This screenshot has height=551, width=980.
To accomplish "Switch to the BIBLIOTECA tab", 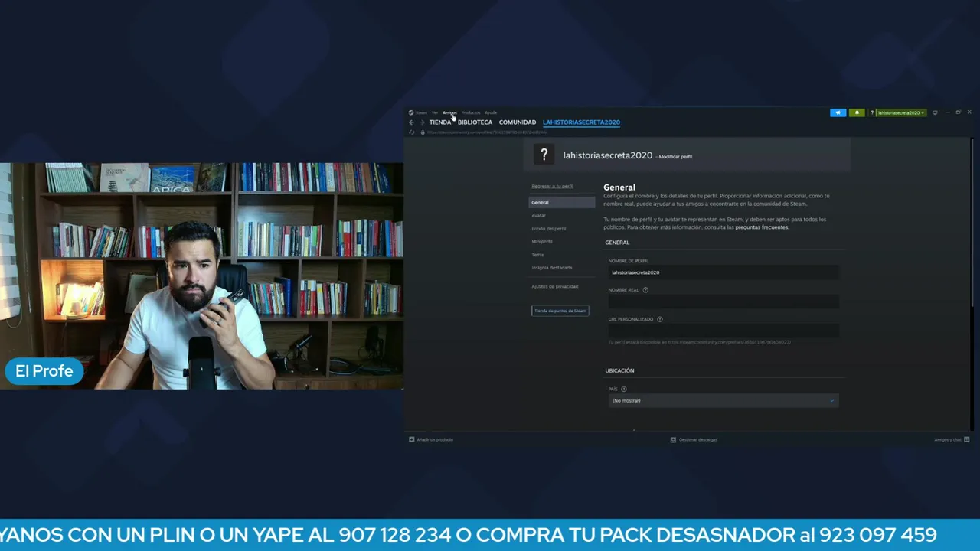I will 475,122.
